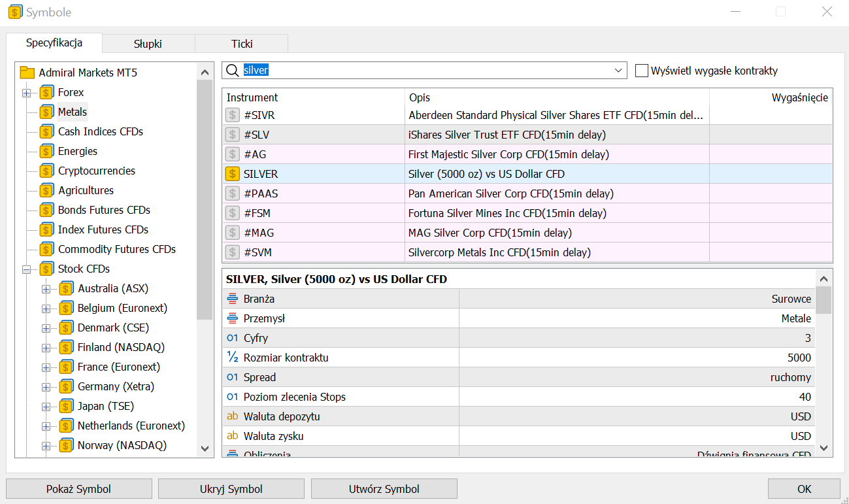The width and height of the screenshot is (849, 504).
Task: Click the Stock CFDs group icon
Action: click(46, 269)
